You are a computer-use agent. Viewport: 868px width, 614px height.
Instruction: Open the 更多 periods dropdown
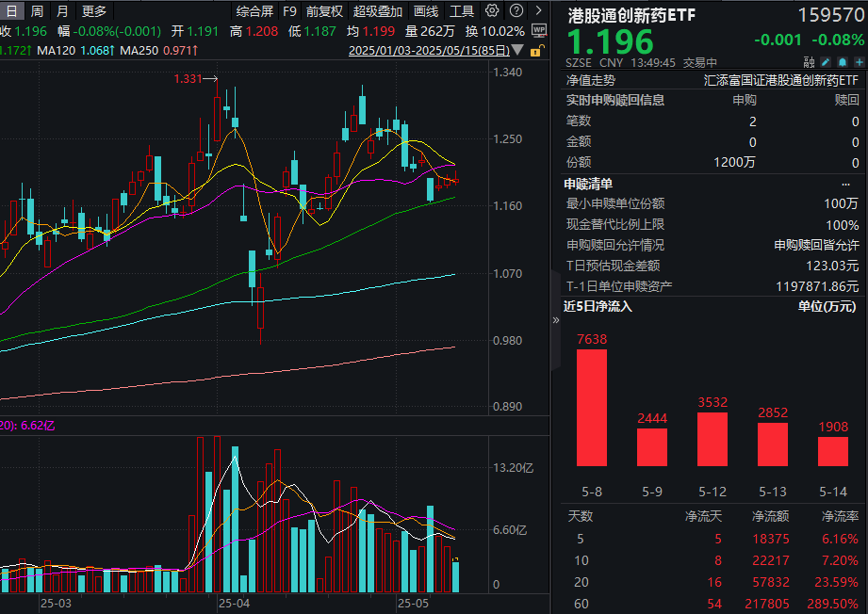pyautogui.click(x=94, y=11)
